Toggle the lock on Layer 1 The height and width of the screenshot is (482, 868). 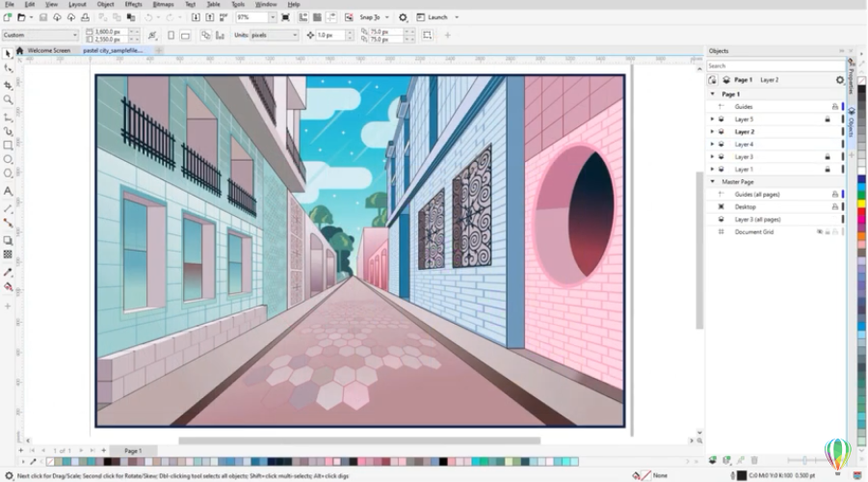828,170
